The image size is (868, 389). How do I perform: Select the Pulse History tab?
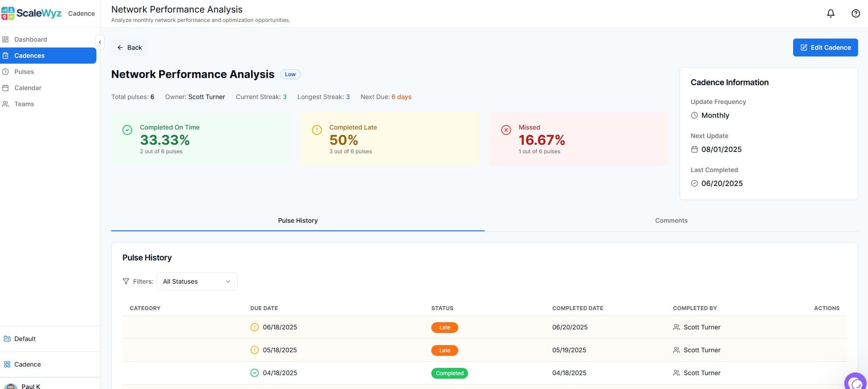pos(298,220)
